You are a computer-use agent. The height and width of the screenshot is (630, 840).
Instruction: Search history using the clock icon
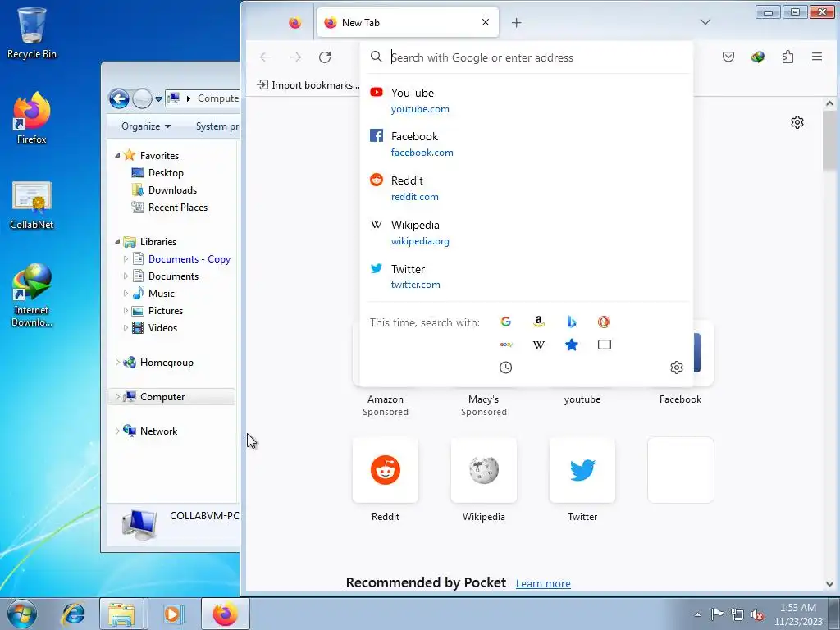(x=505, y=367)
